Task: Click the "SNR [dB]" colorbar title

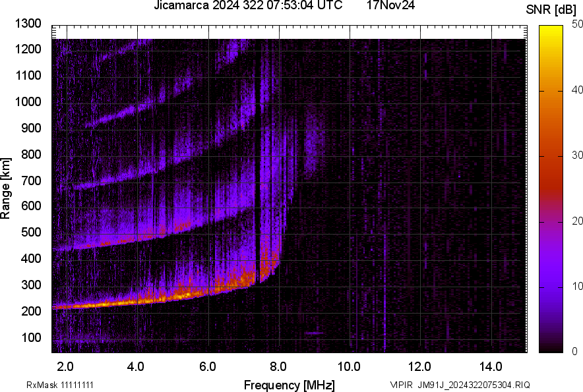Action: 551,10
